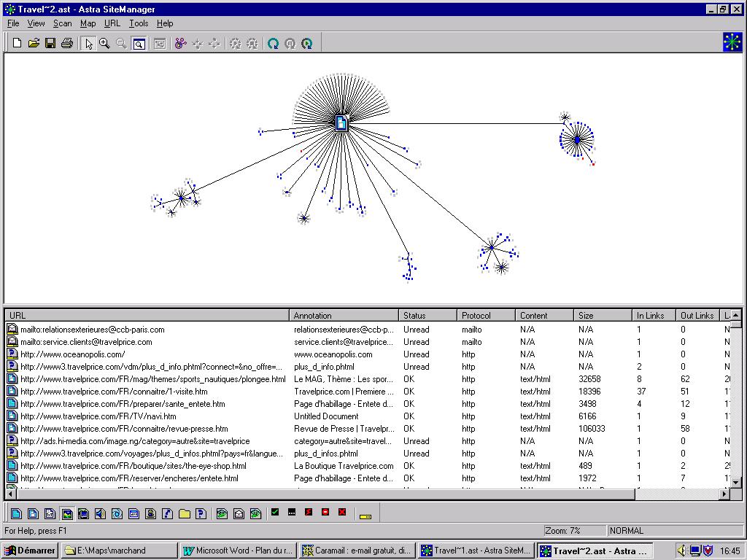Sort list by Out Links column header
This screenshot has height=560, width=747.
[x=697, y=315]
